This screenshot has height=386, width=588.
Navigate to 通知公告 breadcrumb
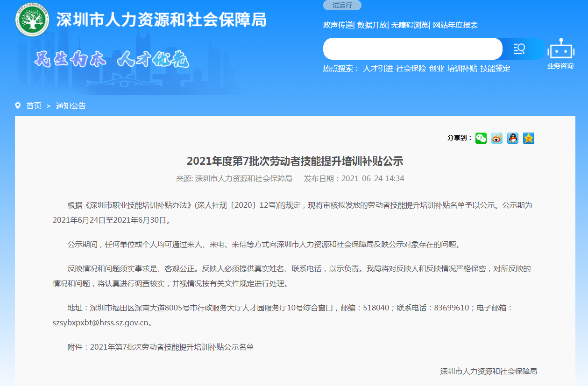[71, 106]
